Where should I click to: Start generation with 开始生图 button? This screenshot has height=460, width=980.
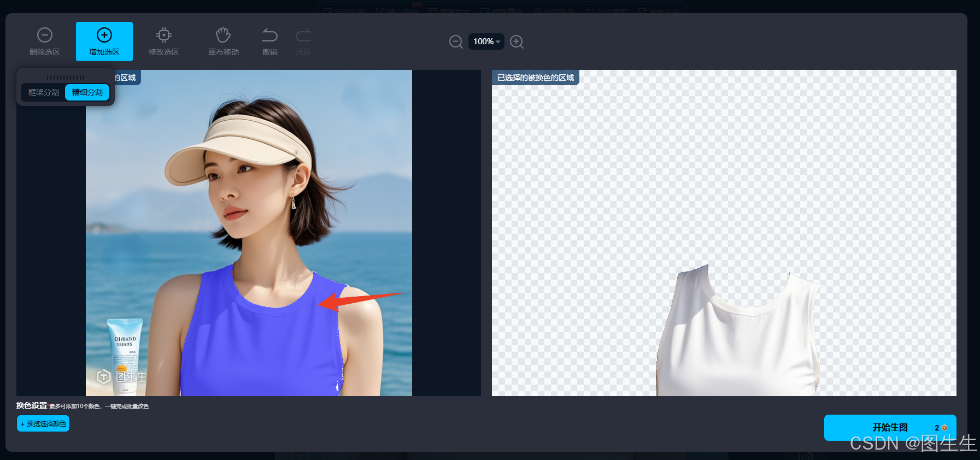click(x=890, y=427)
